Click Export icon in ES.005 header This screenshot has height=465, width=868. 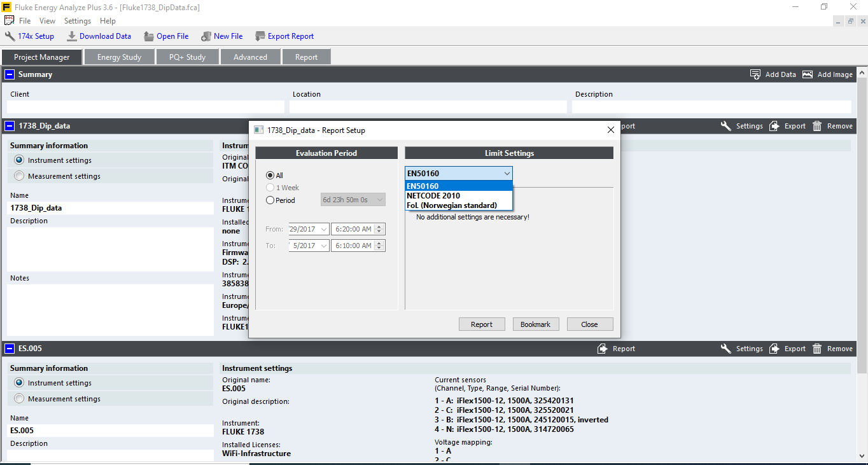[774, 349]
